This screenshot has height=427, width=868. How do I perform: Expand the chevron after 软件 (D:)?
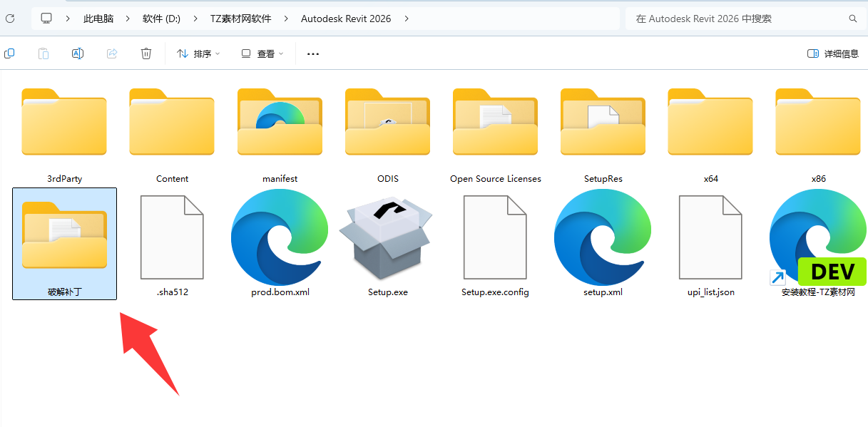(195, 19)
